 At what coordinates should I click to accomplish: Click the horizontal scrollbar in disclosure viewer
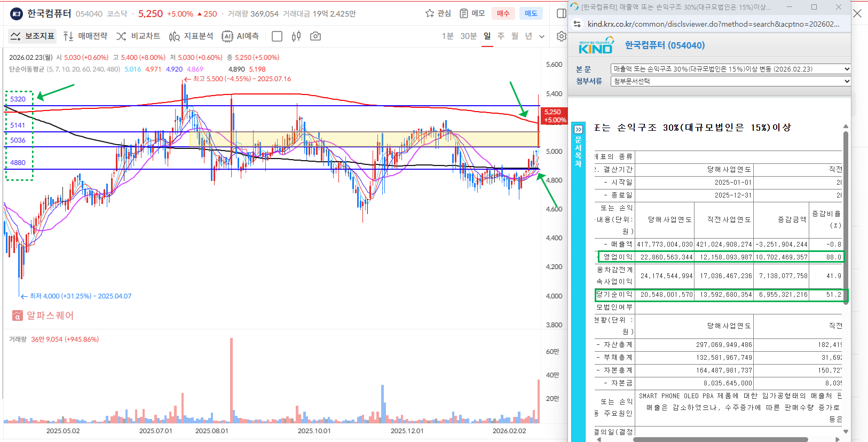(720, 439)
